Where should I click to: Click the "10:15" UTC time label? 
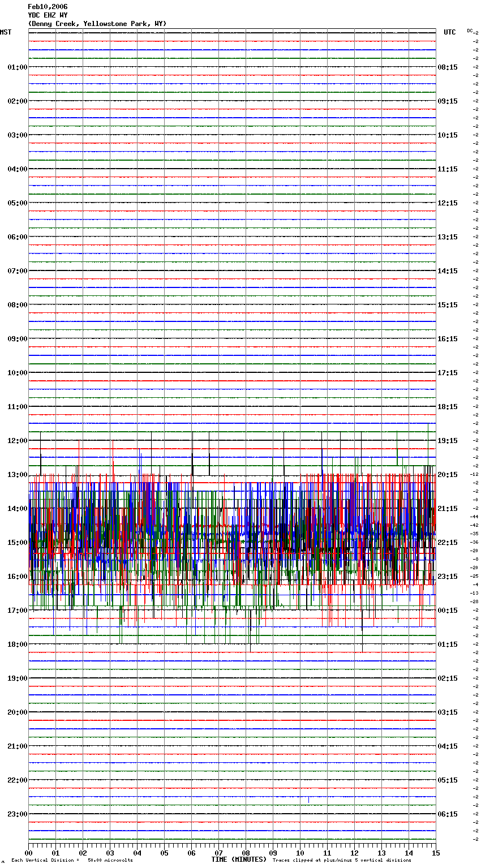tap(448, 135)
